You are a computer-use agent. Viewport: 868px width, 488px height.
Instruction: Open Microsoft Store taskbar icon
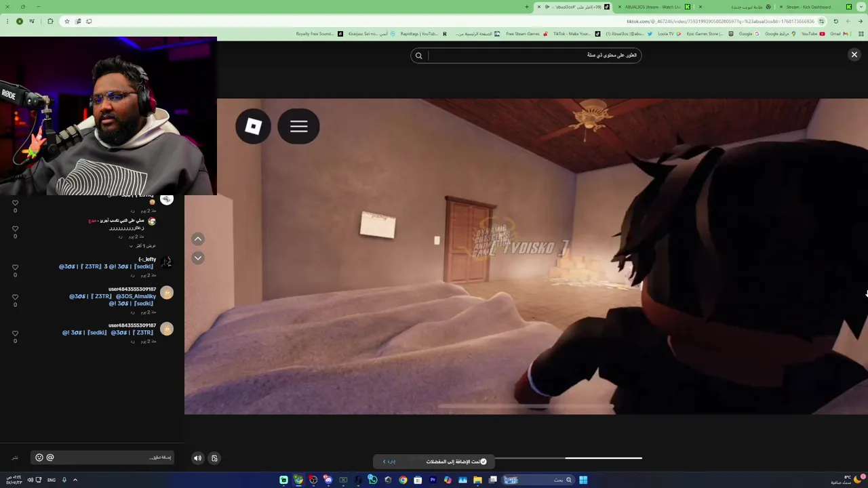point(418,480)
